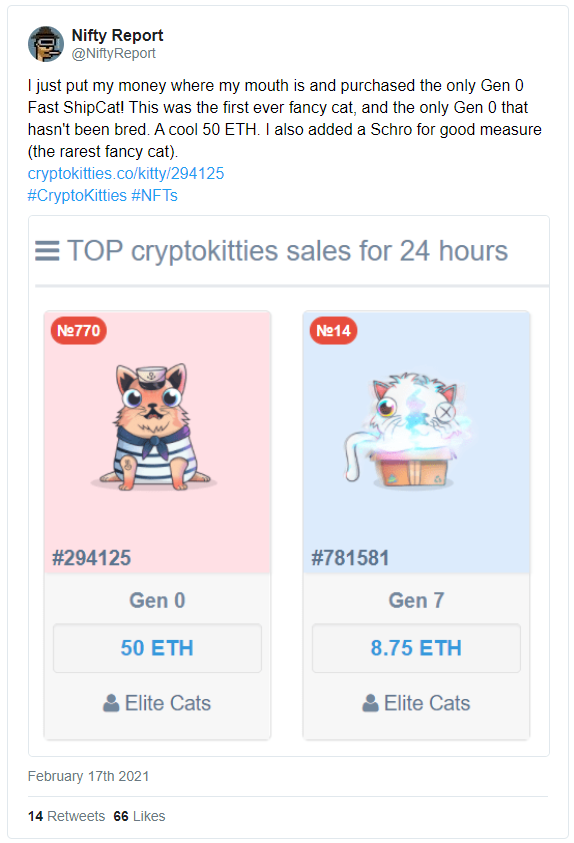Click the user icon beside first Elite Cats

[111, 703]
